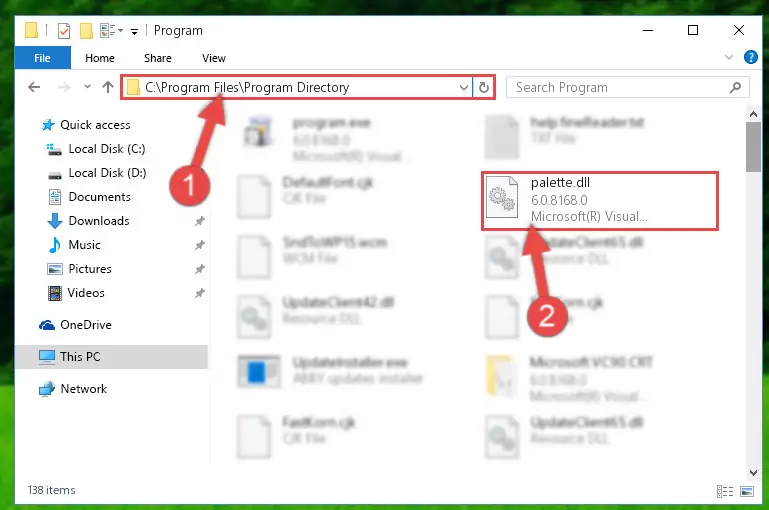
Task: Open the File menu tab
Action: (x=43, y=58)
